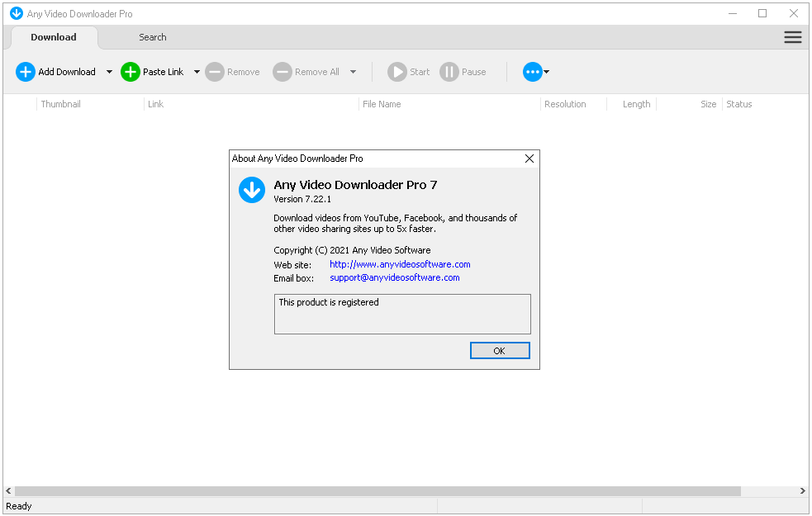Open the hamburger main menu
The width and height of the screenshot is (812, 516).
(x=792, y=37)
